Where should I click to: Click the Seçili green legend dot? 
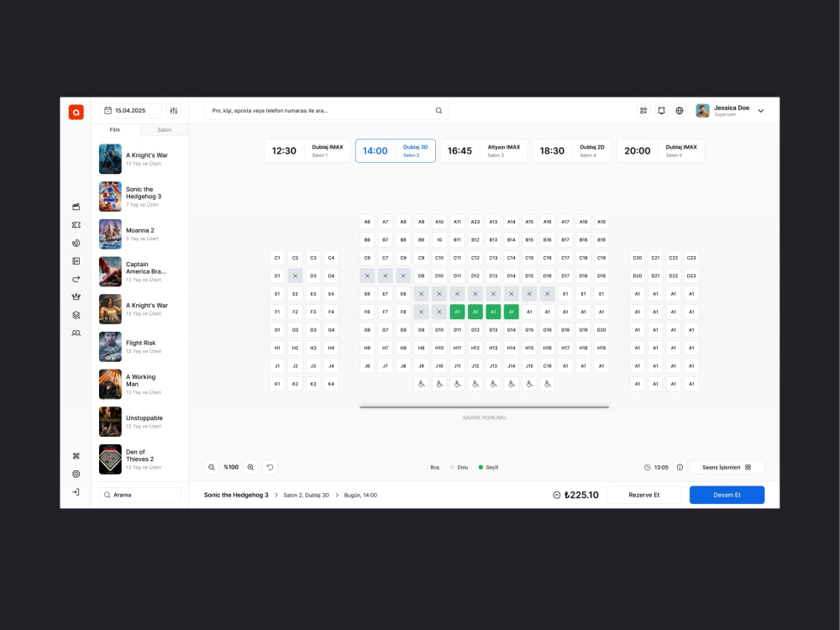[480, 467]
